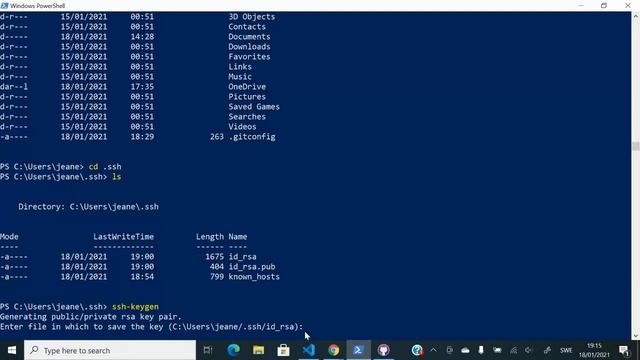Click the vertical scrollbar thumb
This screenshot has width=640, height=360.
tap(636, 146)
